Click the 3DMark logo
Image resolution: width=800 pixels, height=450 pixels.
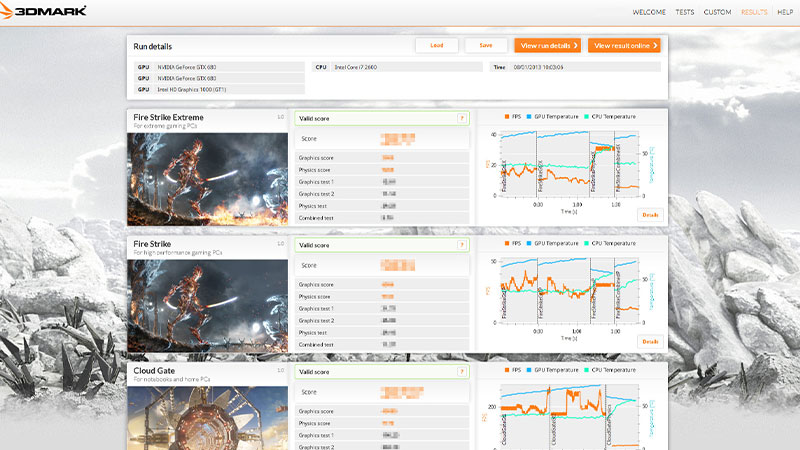click(x=43, y=10)
